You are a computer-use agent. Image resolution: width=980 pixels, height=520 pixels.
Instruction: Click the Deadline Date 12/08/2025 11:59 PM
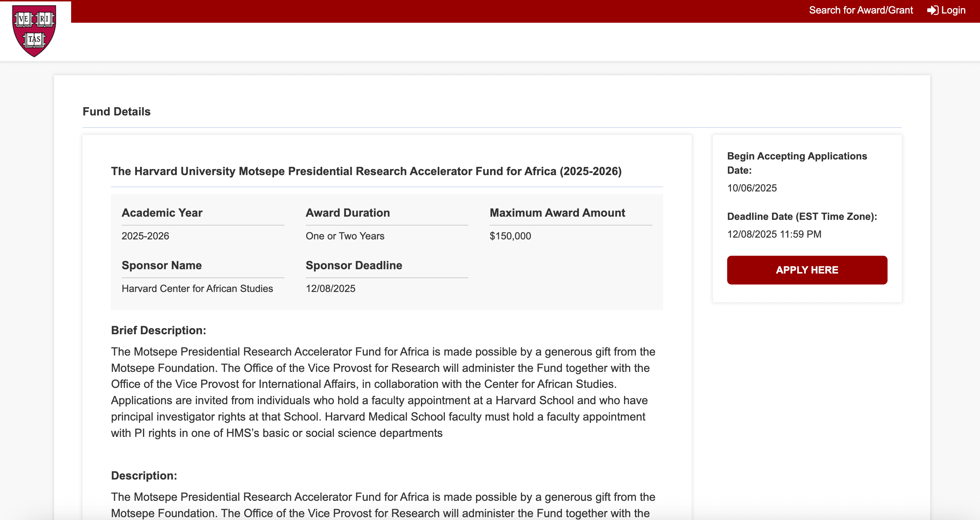[x=774, y=234]
